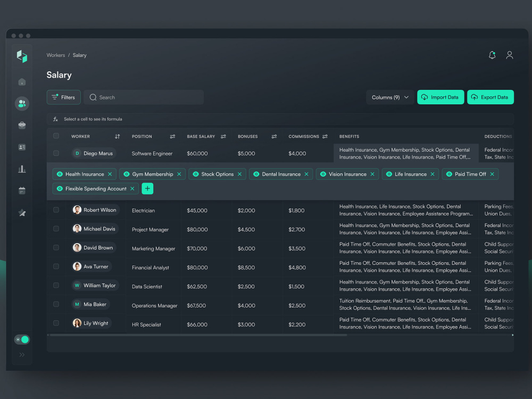Check the William Taylor row checkbox

[x=56, y=285]
